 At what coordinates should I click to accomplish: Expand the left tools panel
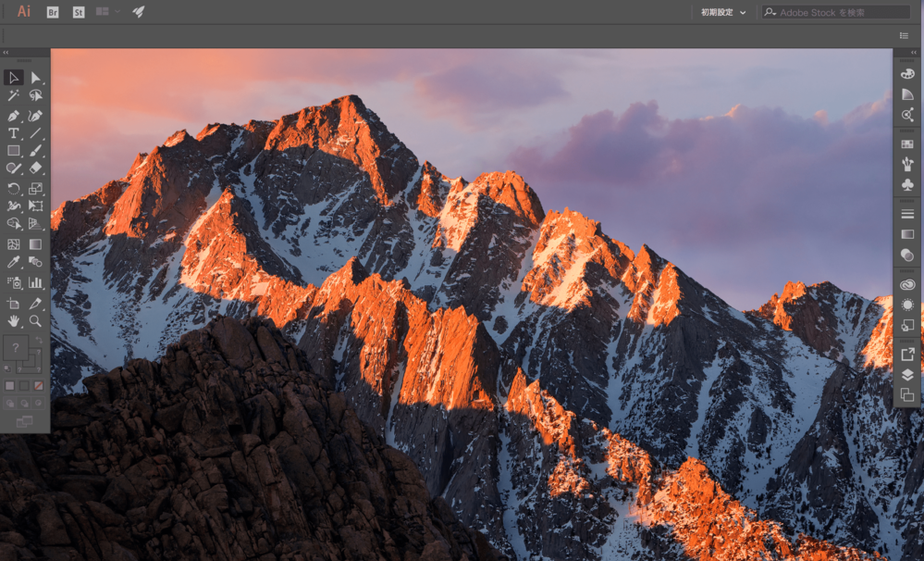tap(6, 53)
